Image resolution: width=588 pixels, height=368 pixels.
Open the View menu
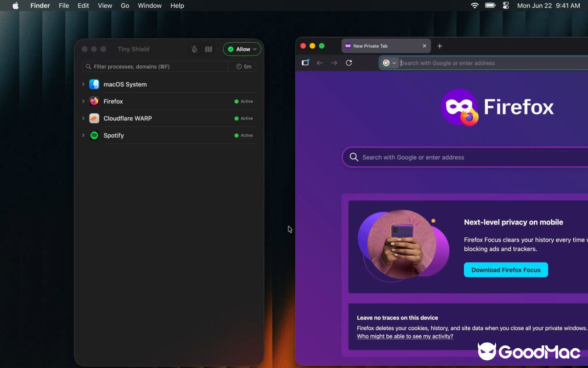click(x=105, y=6)
